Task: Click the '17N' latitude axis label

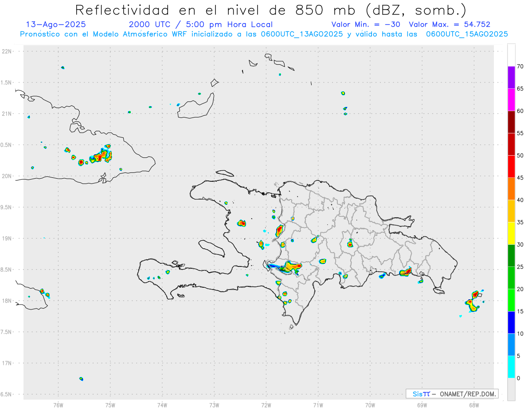Action: 8,363
